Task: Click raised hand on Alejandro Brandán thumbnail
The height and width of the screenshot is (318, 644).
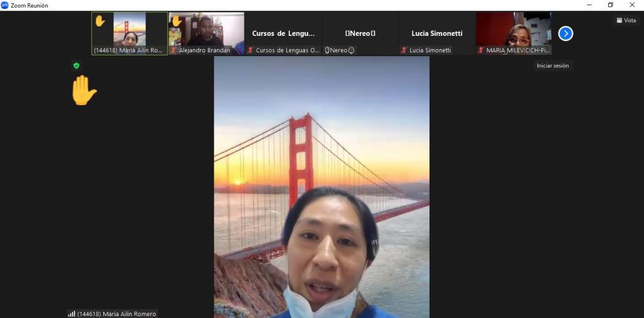Action: click(177, 21)
